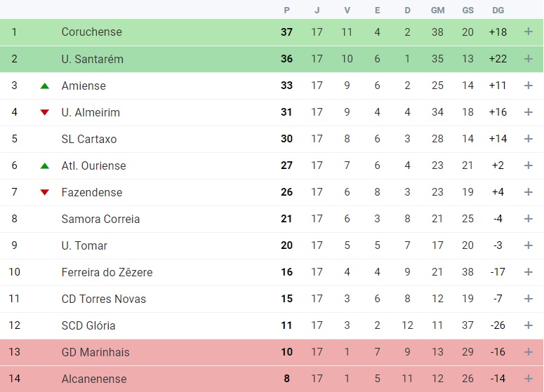Sort table by P points column
This screenshot has height=392, width=544.
point(286,11)
